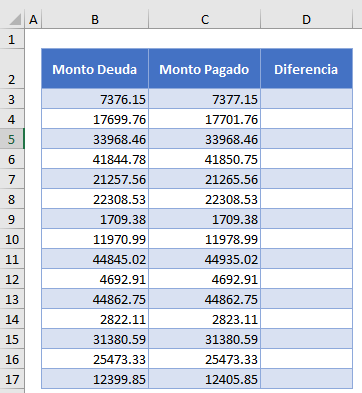Select row 10 header
Screen dimensions: 362x393
click(x=12, y=239)
